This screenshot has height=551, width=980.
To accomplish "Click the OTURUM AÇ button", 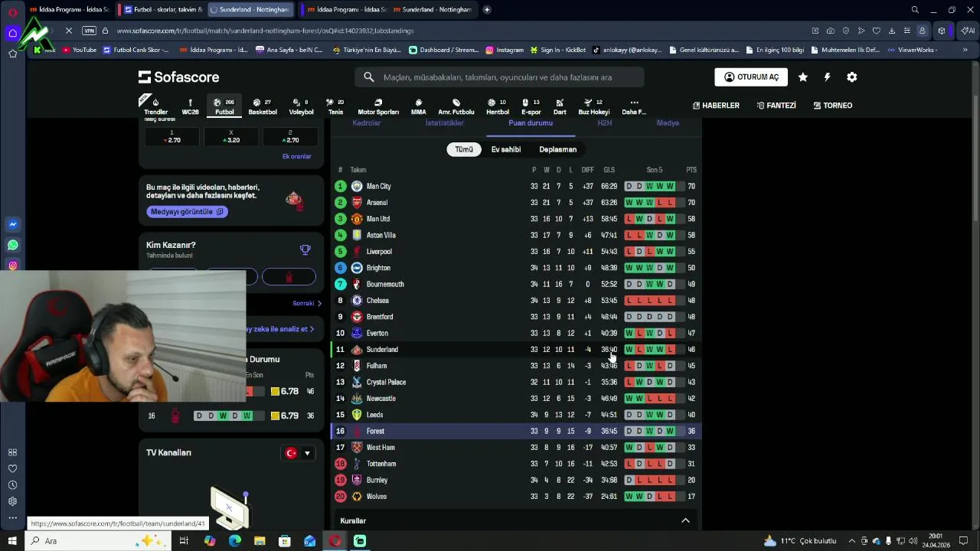I will (x=751, y=77).
